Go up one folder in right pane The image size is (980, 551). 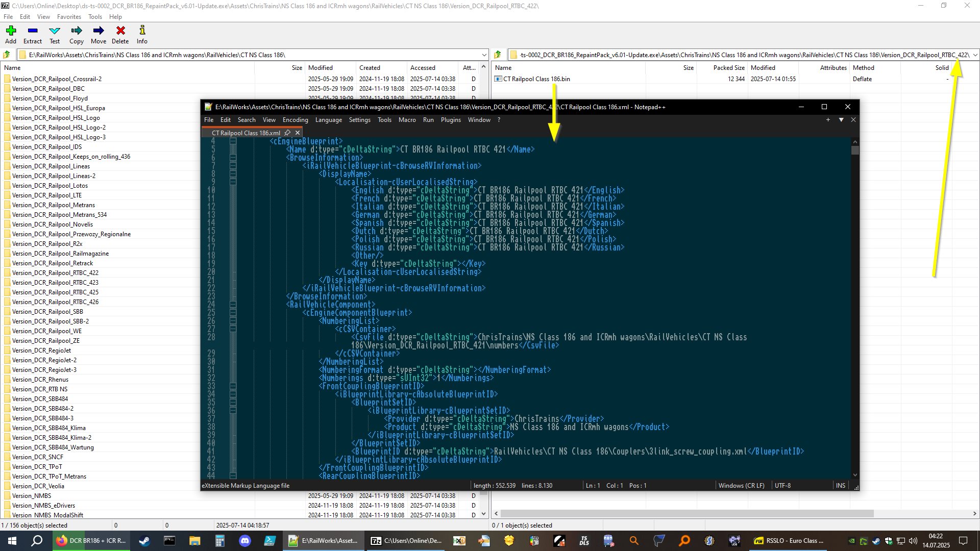pyautogui.click(x=498, y=55)
